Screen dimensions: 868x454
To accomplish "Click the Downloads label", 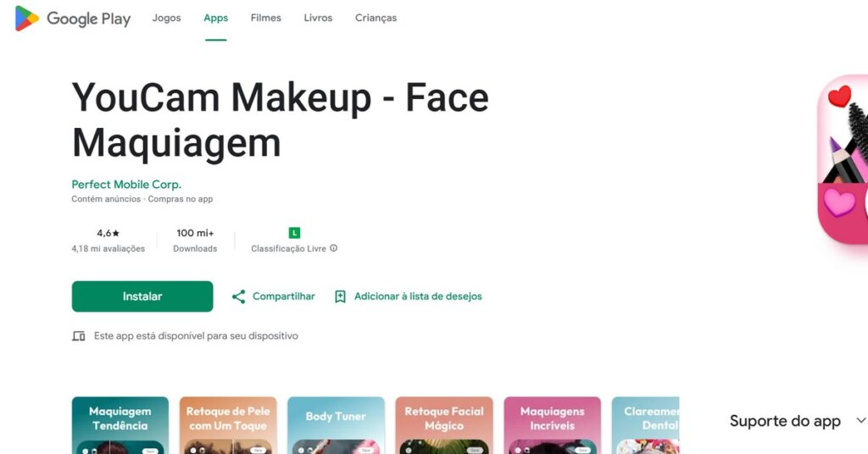I will pyautogui.click(x=195, y=249).
